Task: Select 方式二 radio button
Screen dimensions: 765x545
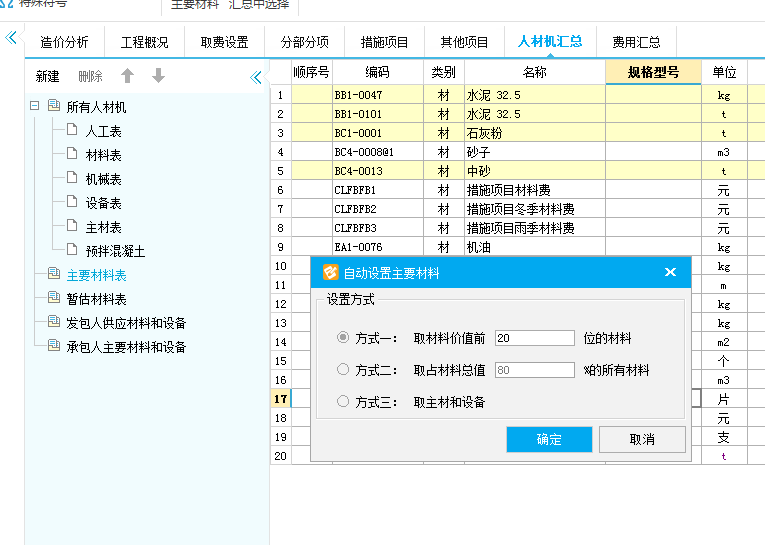Action: pyautogui.click(x=343, y=369)
